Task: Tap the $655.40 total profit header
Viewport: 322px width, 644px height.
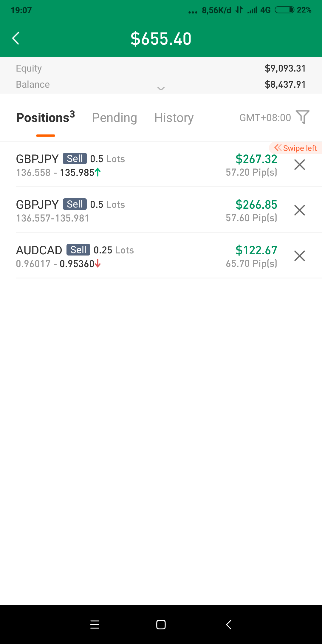Action: [161, 39]
